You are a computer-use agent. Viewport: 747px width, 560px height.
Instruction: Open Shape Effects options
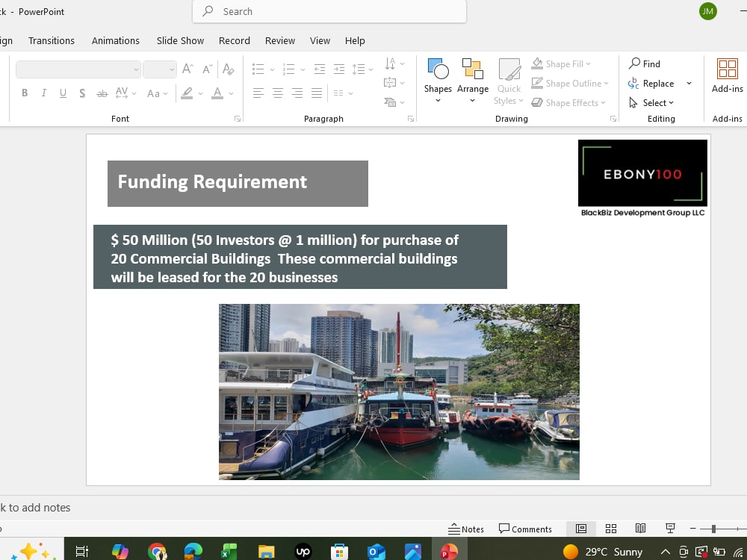[x=568, y=103]
